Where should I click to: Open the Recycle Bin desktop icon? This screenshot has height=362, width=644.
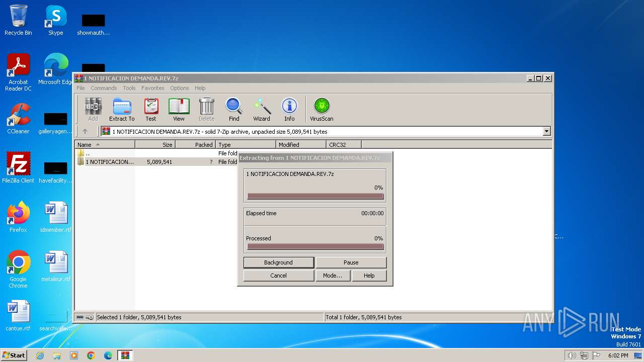point(18,20)
